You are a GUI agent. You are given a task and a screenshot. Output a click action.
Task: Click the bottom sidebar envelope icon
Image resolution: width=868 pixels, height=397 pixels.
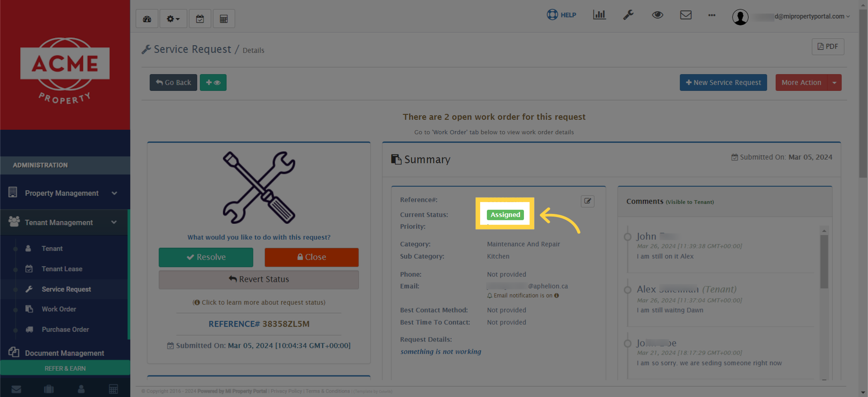(16, 389)
